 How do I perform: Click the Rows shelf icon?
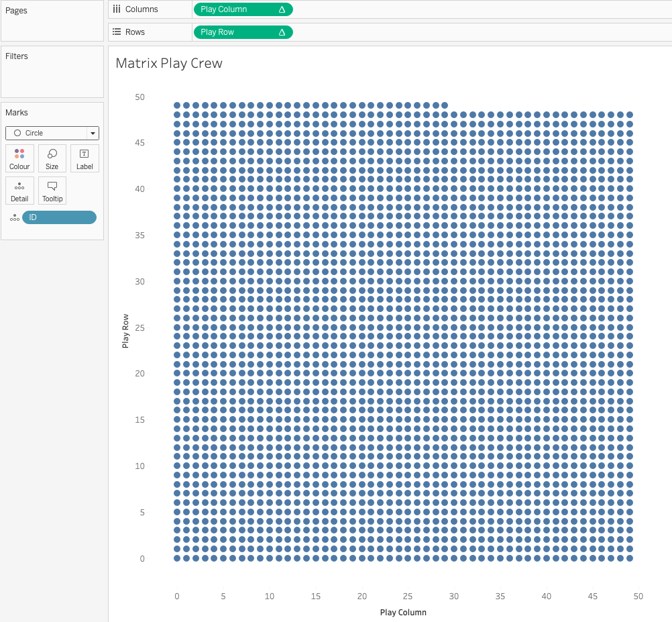(x=117, y=32)
